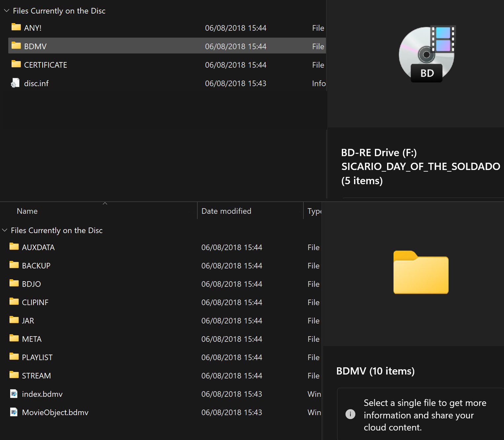504x440 pixels.
Task: Click the BD disc drive preview icon
Action: (427, 54)
